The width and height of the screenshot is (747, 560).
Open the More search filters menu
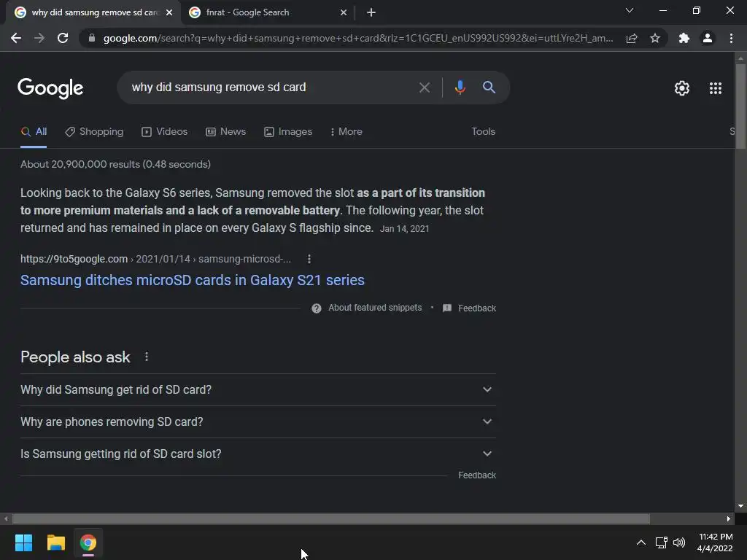click(347, 131)
